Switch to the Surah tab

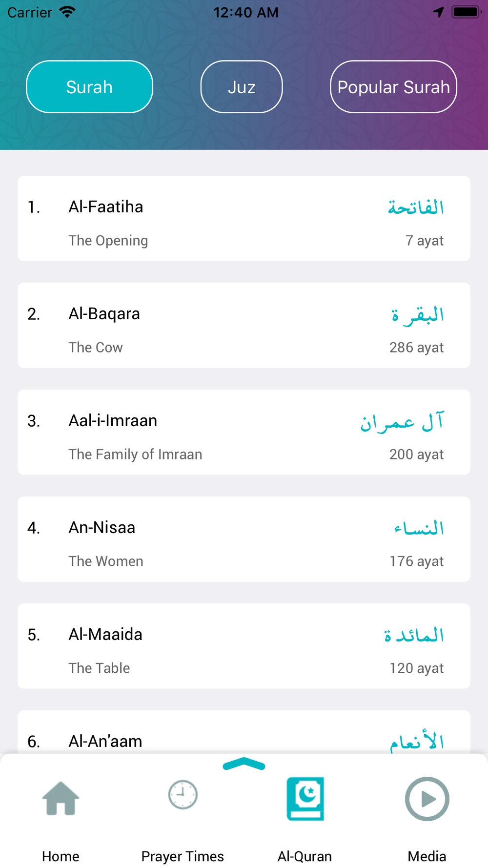(89, 87)
